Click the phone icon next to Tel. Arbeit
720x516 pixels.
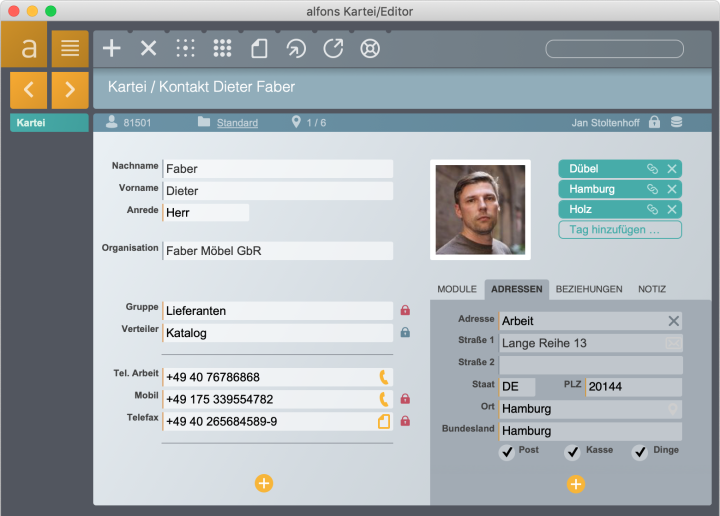click(383, 377)
